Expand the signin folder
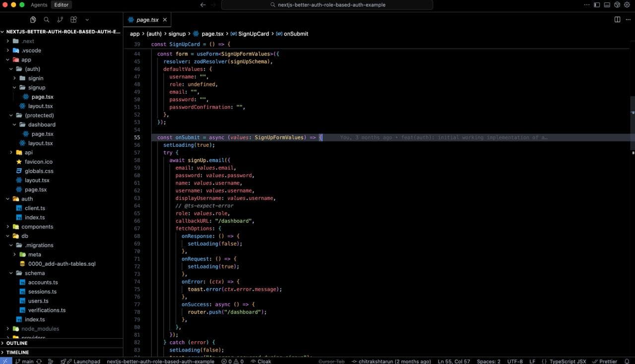The image size is (635, 364). click(x=15, y=78)
